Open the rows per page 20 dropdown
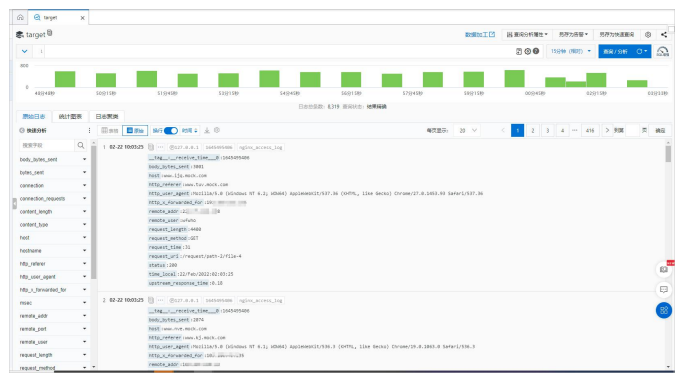684x382 pixels. pos(467,130)
